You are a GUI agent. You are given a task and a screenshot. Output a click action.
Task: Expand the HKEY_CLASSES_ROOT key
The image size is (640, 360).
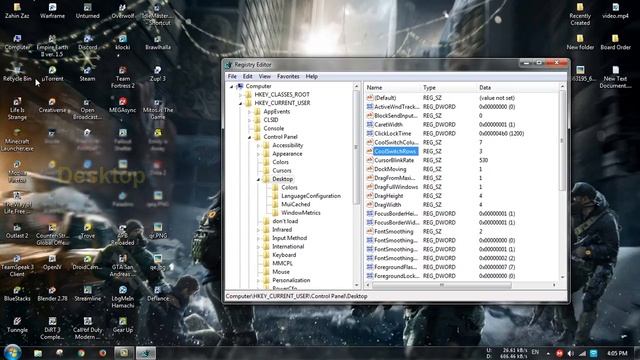coord(240,95)
